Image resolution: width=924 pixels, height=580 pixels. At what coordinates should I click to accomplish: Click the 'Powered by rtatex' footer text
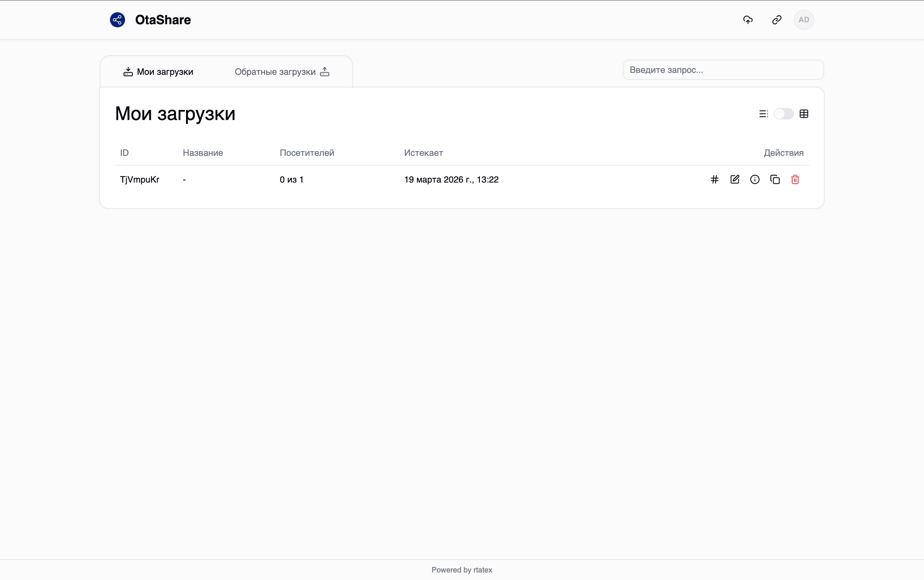[462, 570]
